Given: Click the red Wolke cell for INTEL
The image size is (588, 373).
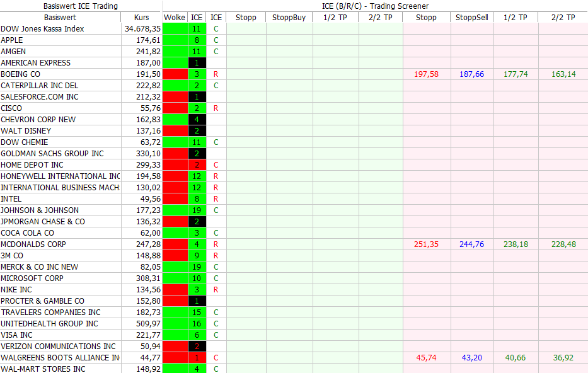Looking at the screenshot, I should (175, 199).
